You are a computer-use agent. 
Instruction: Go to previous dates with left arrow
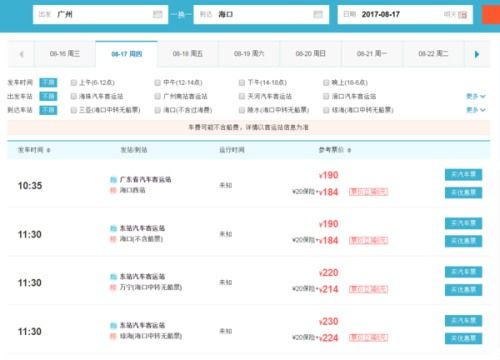tap(21, 54)
